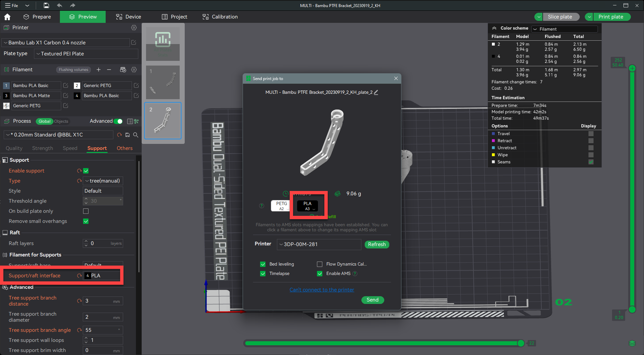Open the Can't connect to the printer link
The image size is (644, 355).
322,289
